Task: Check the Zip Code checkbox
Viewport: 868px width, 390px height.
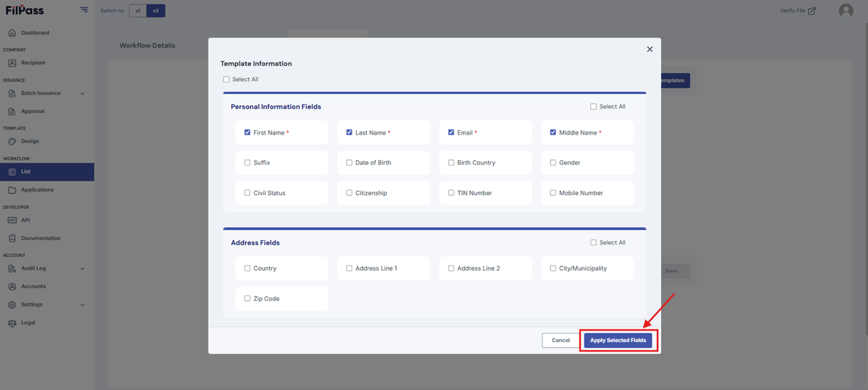Action: tap(247, 299)
